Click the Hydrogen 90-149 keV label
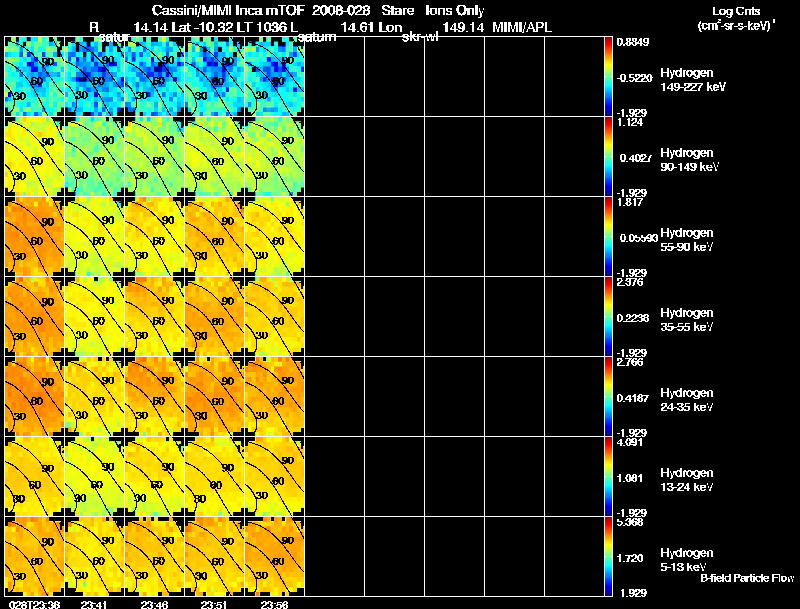The image size is (800, 609). 689,160
